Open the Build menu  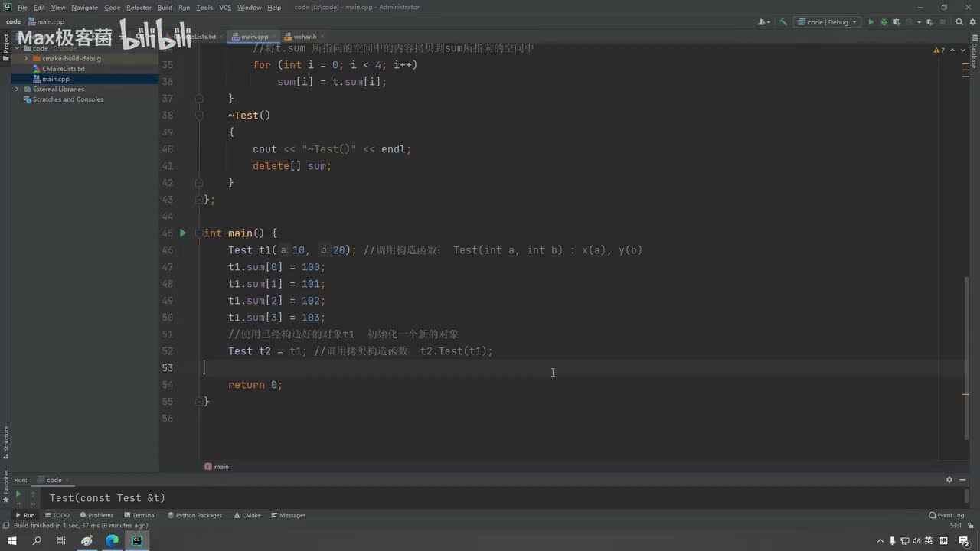tap(165, 7)
